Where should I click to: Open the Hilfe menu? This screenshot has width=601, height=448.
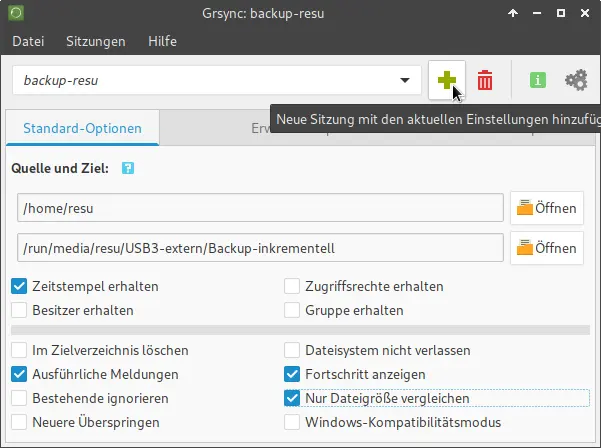(162, 42)
